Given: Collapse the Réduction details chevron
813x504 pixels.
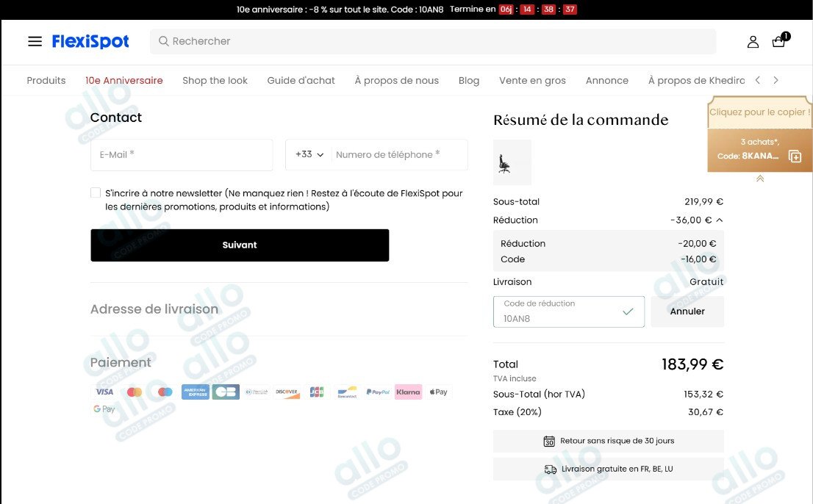Looking at the screenshot, I should 719,220.
